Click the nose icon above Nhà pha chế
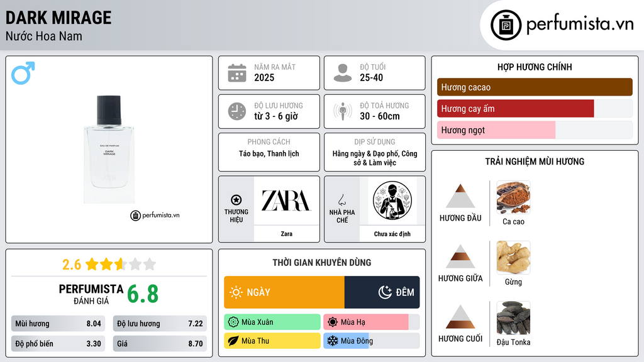The width and height of the screenshot is (644, 362). pos(341,200)
